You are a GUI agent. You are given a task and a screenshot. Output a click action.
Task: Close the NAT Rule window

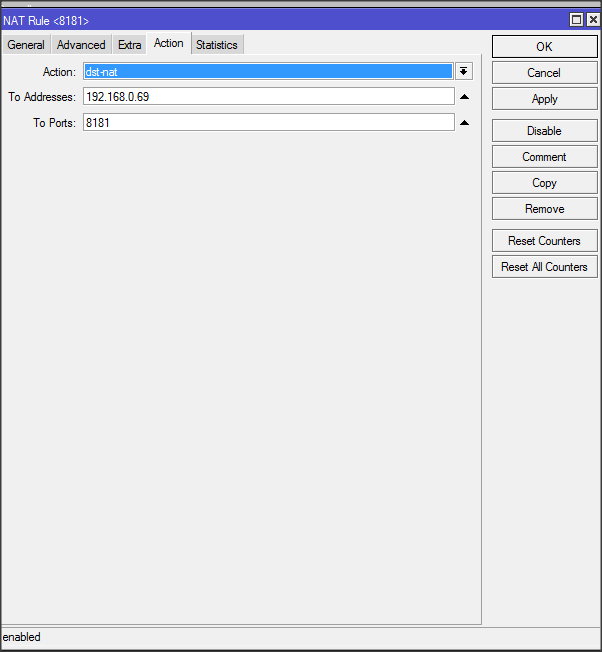point(593,20)
